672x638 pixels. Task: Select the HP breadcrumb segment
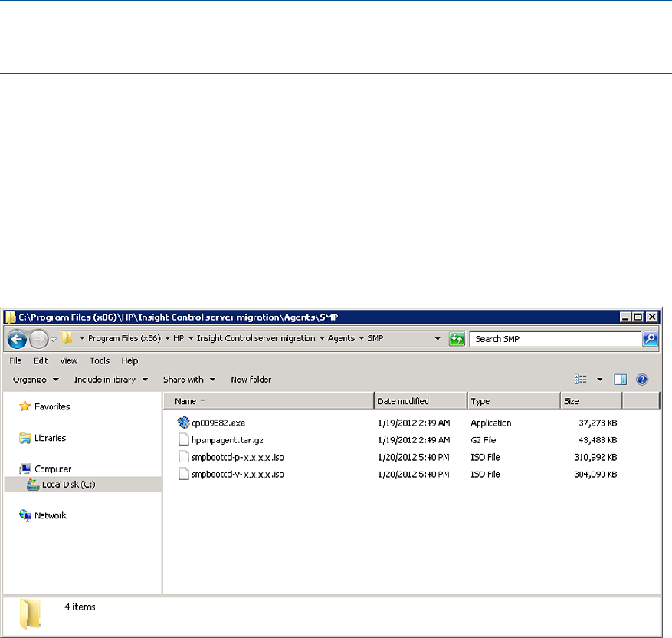(179, 338)
